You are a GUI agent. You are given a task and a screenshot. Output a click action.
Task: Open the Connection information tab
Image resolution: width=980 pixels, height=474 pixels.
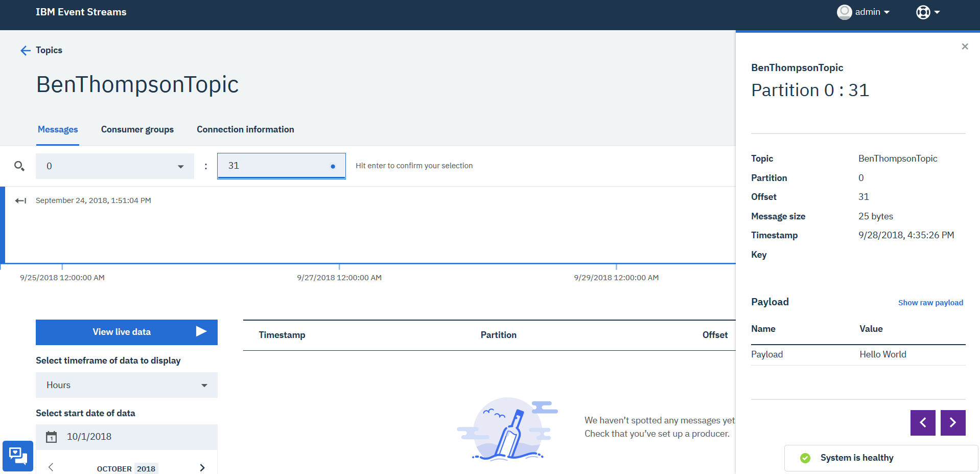[245, 129]
